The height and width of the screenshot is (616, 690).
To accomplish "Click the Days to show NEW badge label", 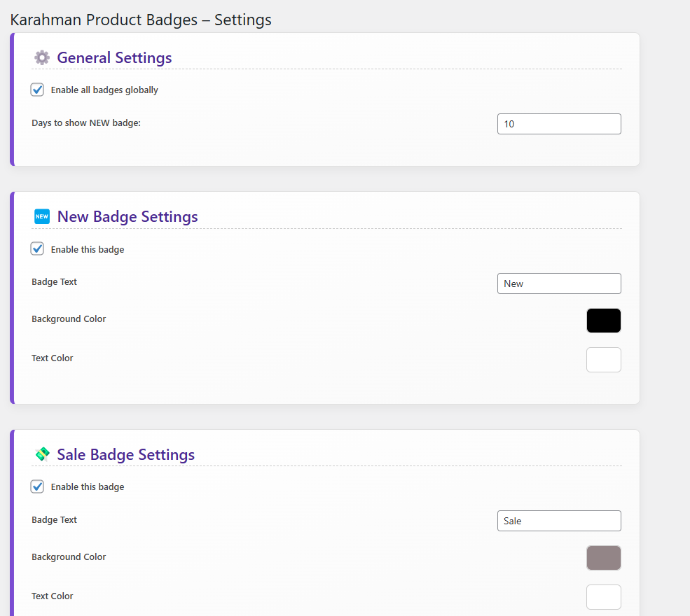I will click(x=86, y=123).
